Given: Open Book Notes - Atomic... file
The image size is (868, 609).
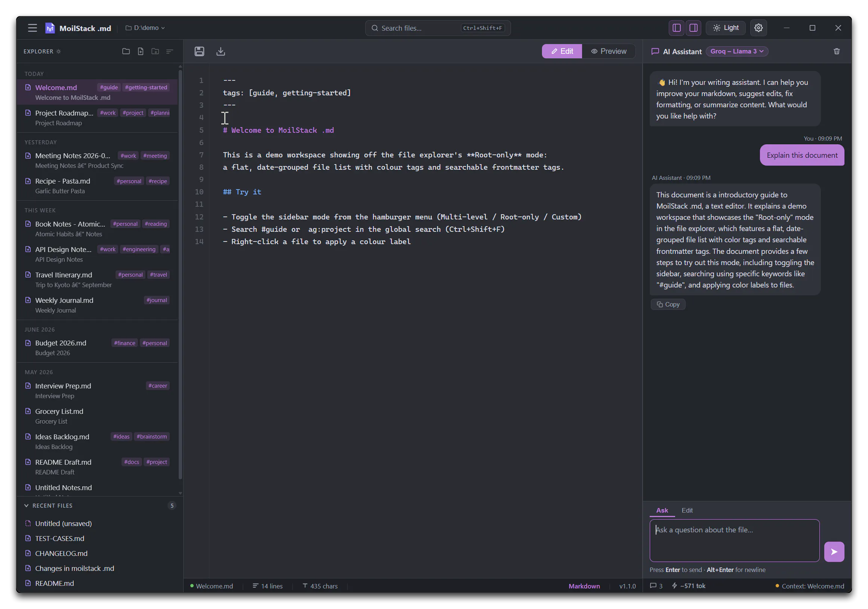Looking at the screenshot, I should tap(97, 229).
